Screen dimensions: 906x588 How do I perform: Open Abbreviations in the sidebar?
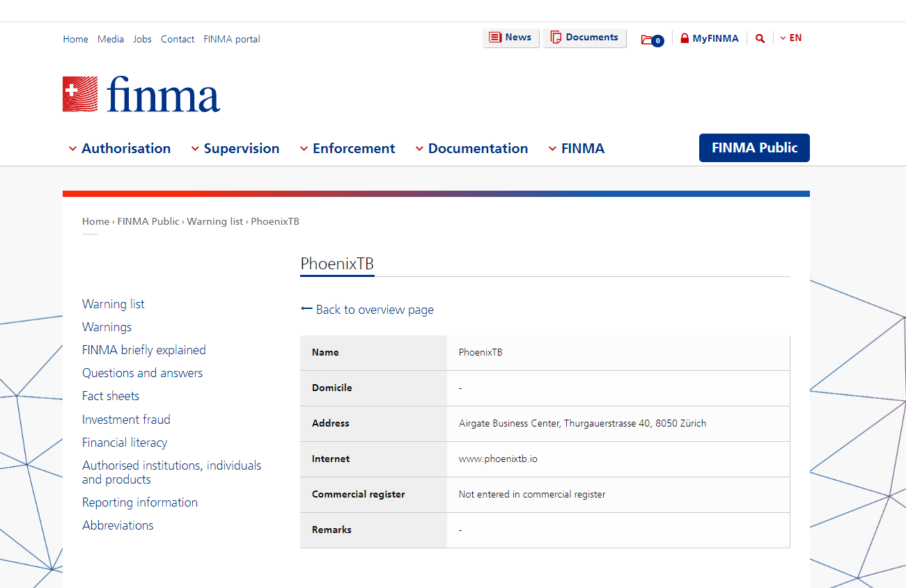pyautogui.click(x=118, y=525)
